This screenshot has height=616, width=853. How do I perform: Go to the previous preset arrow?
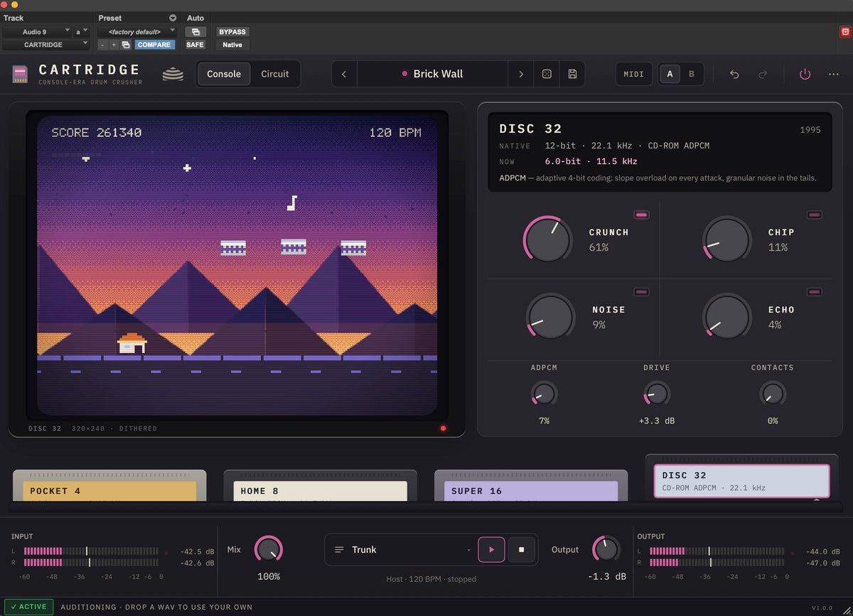point(344,74)
